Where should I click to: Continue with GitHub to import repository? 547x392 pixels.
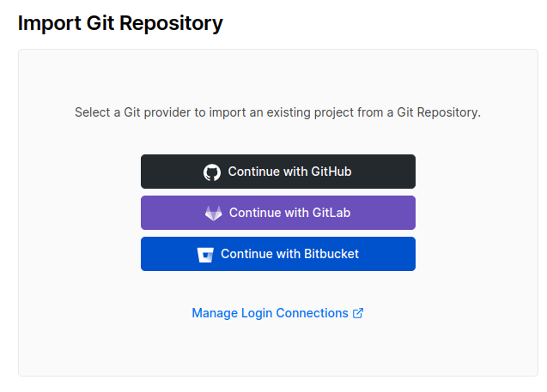pos(277,172)
